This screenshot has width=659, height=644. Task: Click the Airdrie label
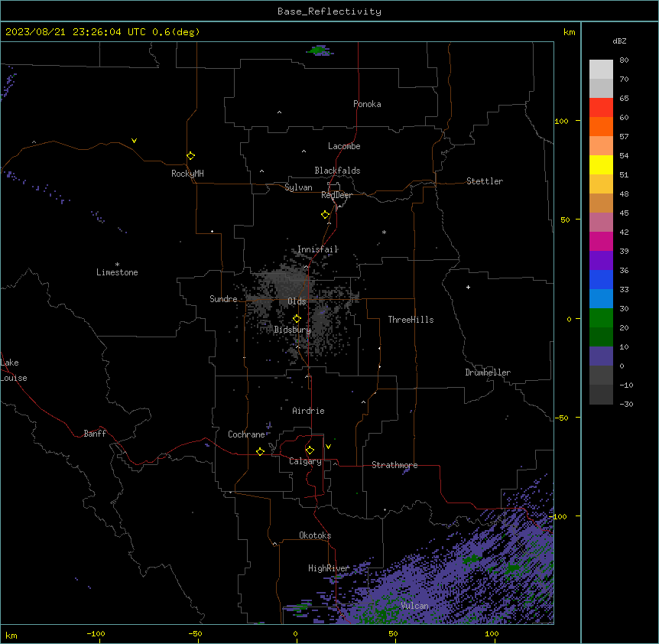click(x=308, y=411)
